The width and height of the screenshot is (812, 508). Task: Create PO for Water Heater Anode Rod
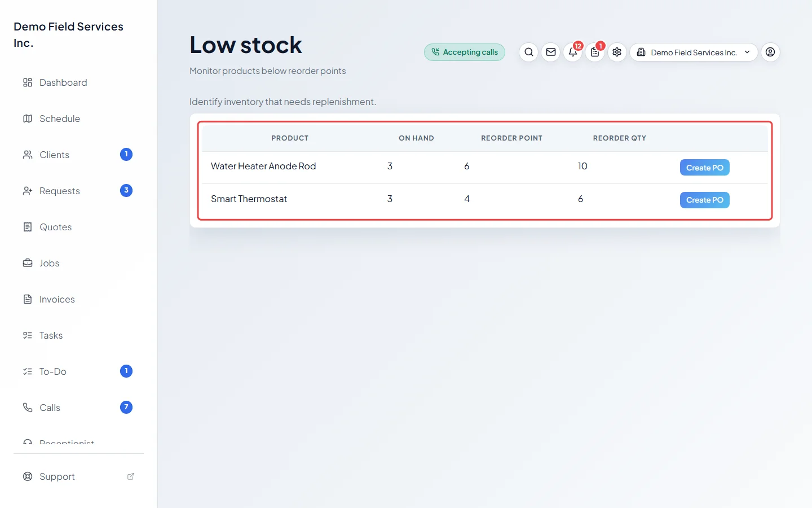click(704, 168)
